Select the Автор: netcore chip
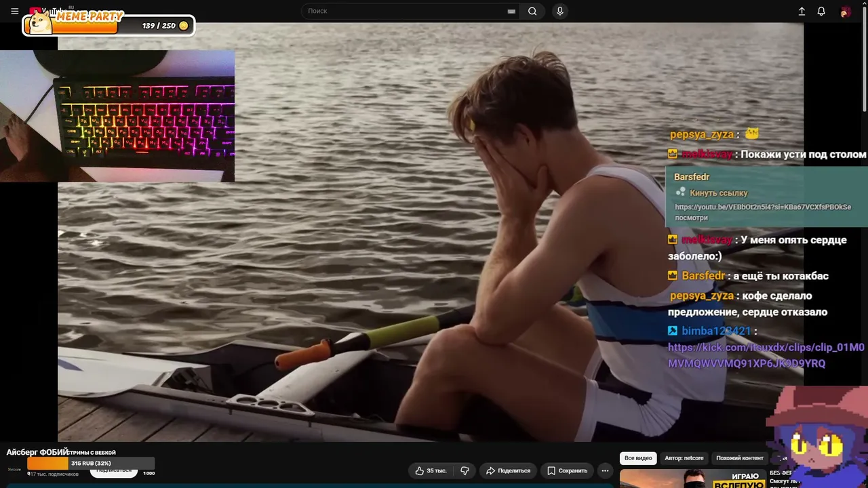 coord(684,458)
